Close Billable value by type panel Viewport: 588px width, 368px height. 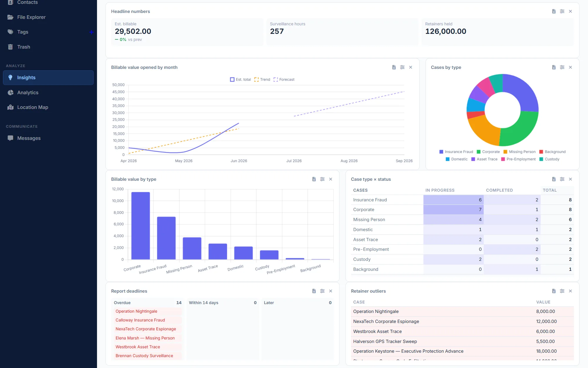coord(331,179)
